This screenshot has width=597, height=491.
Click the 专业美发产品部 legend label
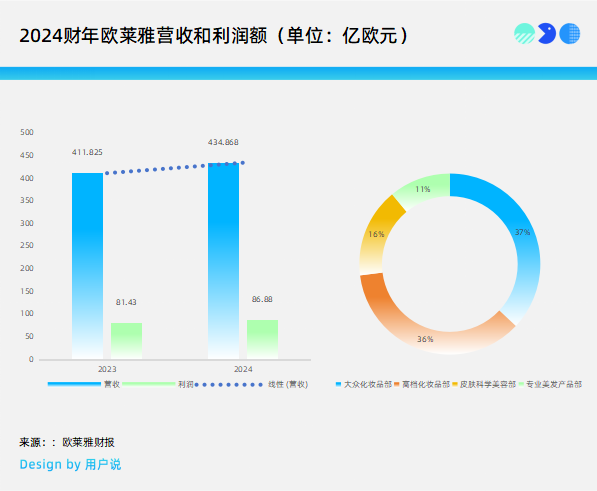point(554,384)
